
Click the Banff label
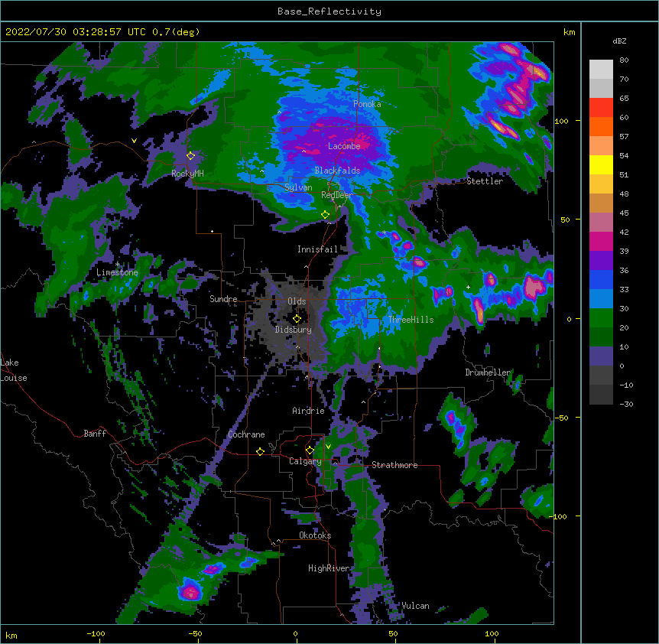pyautogui.click(x=95, y=434)
